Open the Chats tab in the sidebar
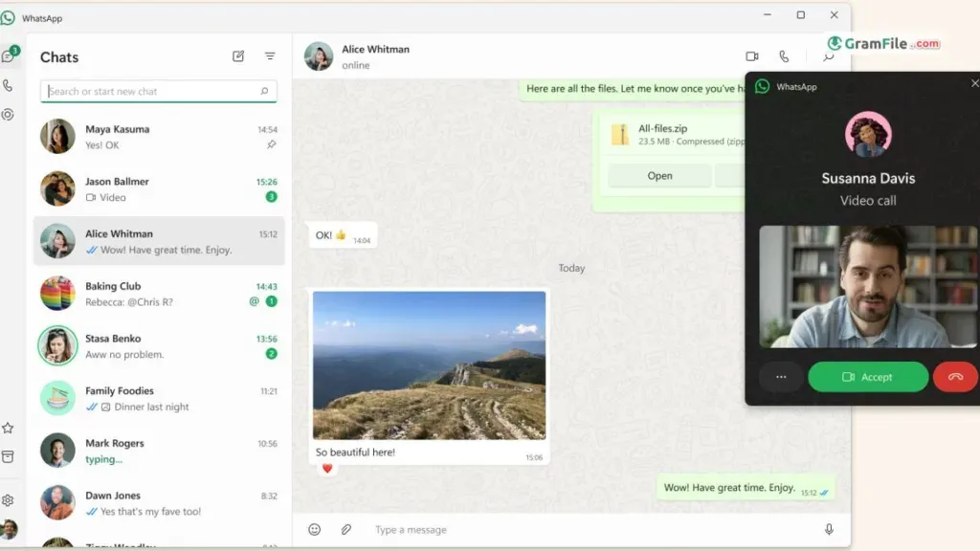Screen dimensions: 980x551 coord(9,55)
